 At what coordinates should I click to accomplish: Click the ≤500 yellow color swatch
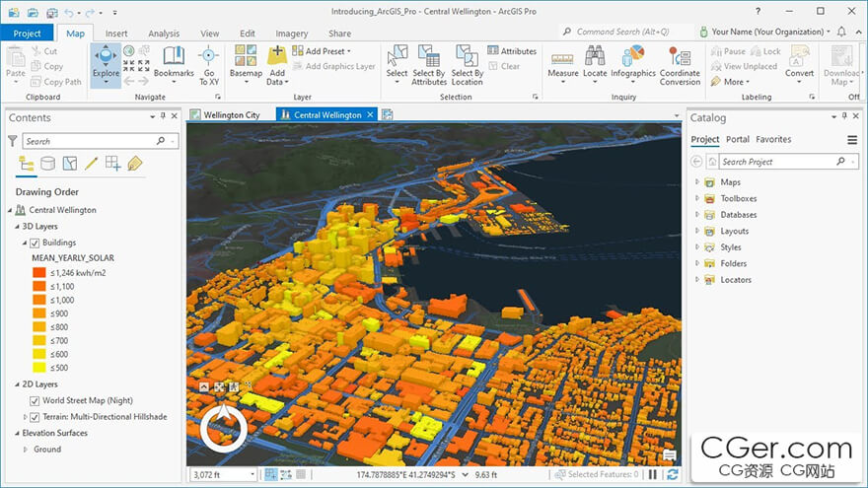(x=38, y=368)
